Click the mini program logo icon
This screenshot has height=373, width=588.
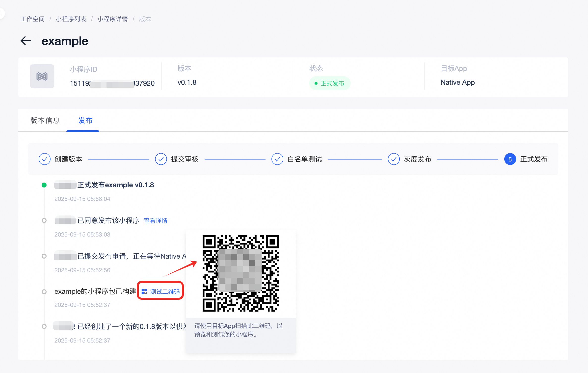point(42,76)
